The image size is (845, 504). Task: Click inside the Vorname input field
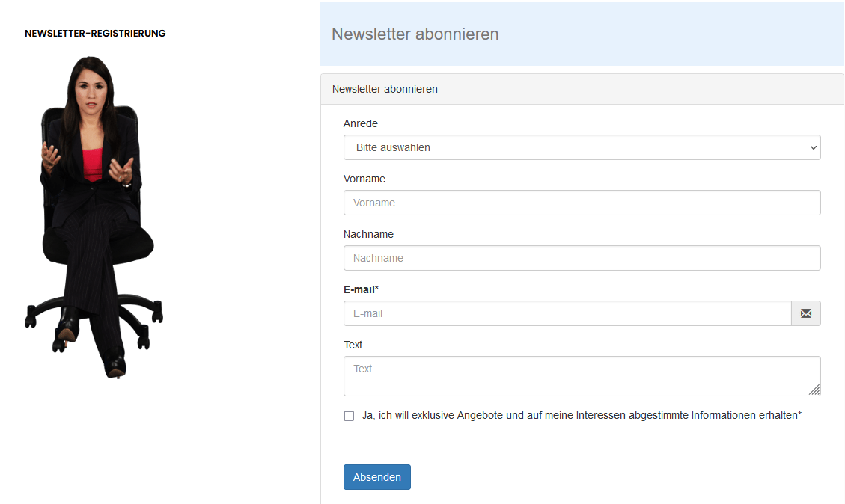(582, 203)
